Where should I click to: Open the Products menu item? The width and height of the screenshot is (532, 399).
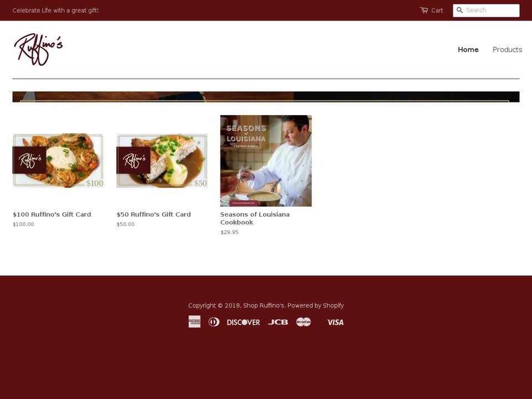507,49
